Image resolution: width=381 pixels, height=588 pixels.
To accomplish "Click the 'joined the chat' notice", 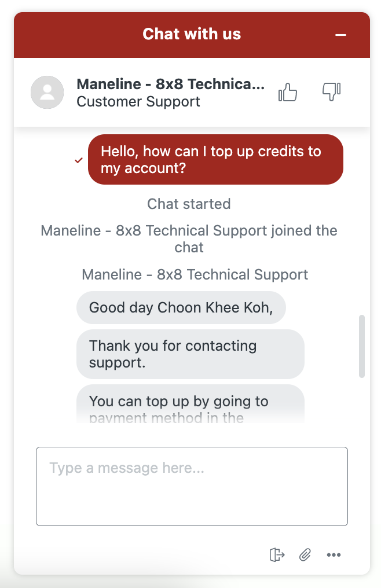I will pos(189,239).
